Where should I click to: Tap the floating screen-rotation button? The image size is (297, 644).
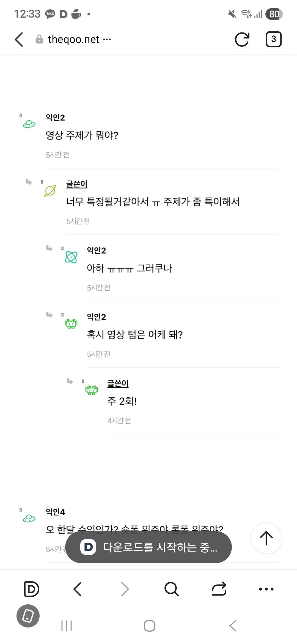click(28, 616)
